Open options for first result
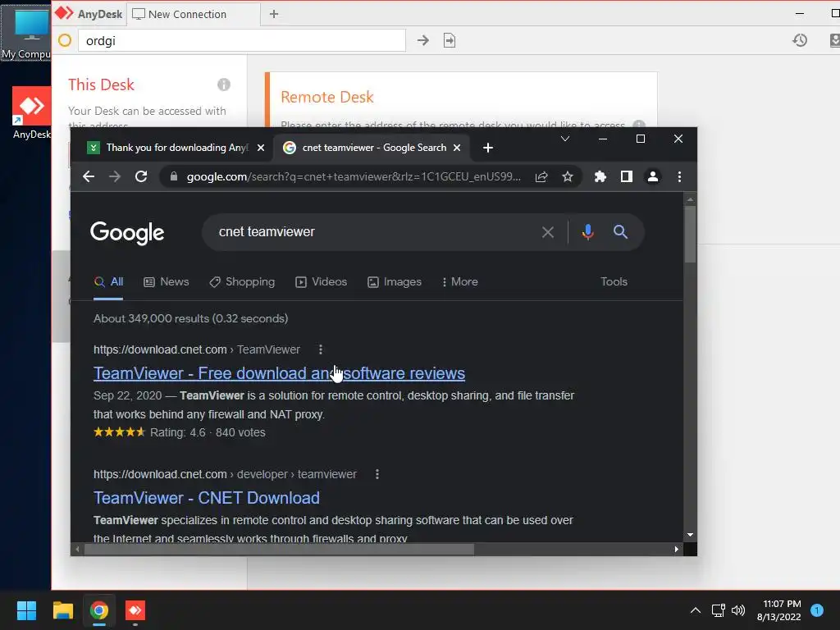 (x=321, y=349)
